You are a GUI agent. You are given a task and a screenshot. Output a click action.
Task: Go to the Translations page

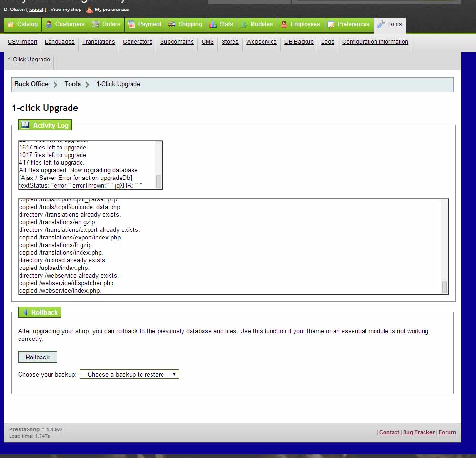tap(99, 42)
